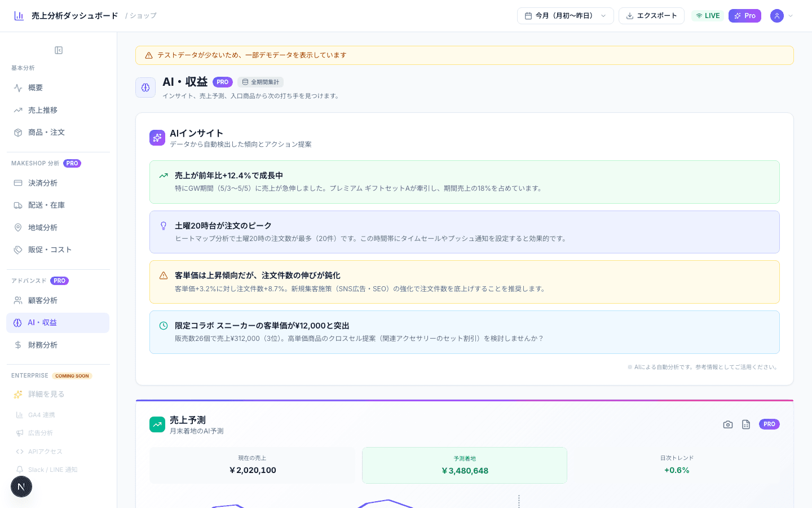Click the 売上予測 green trend icon

[x=157, y=424]
